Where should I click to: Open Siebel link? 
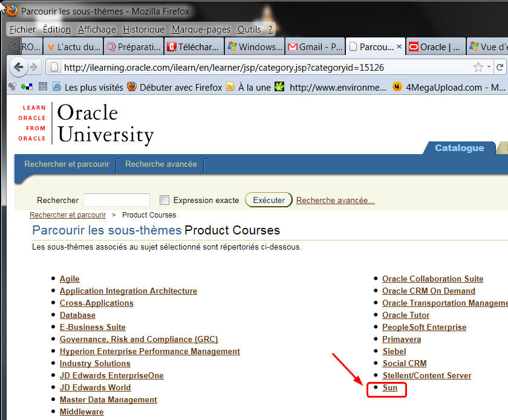tap(394, 351)
